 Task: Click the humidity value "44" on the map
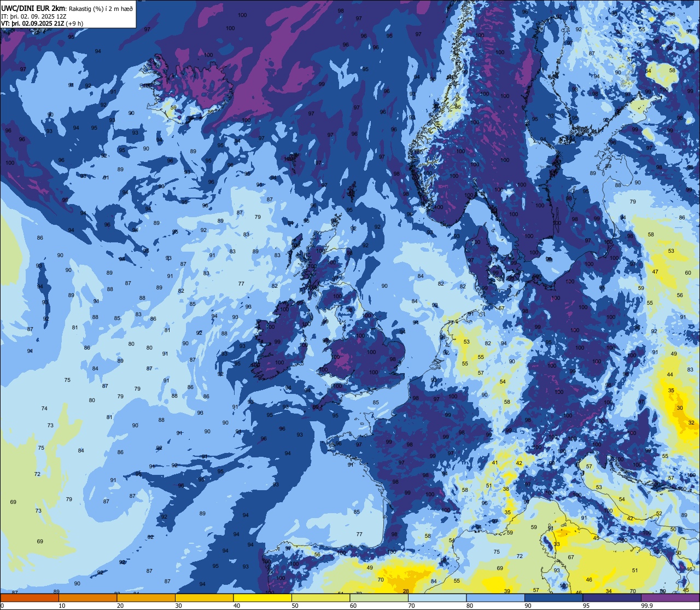coord(670,375)
